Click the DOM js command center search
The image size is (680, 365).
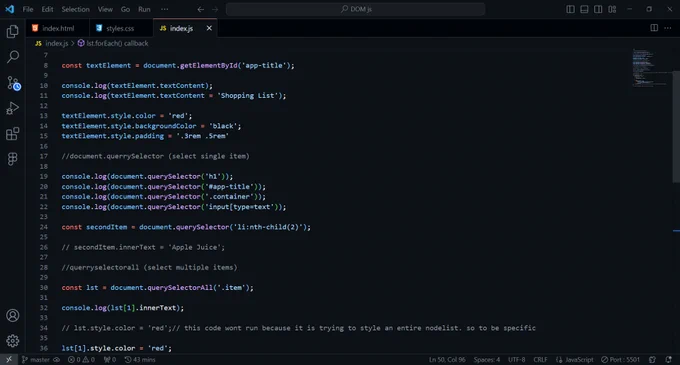(355, 9)
